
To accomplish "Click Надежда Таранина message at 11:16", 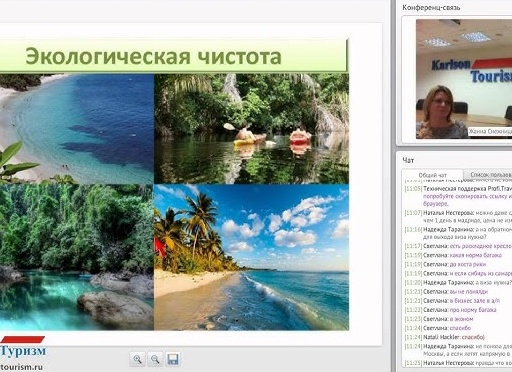I will pyautogui.click(x=458, y=233).
